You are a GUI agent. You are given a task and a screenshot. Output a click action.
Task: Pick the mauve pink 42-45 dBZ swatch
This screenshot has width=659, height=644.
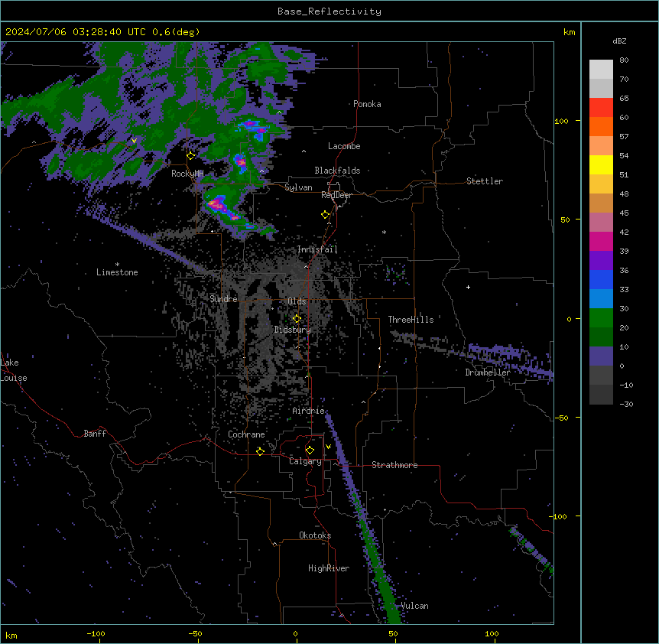point(601,222)
